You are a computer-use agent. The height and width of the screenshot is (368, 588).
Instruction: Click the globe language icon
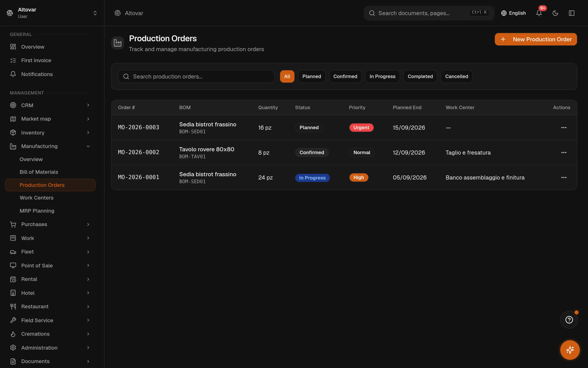click(504, 13)
